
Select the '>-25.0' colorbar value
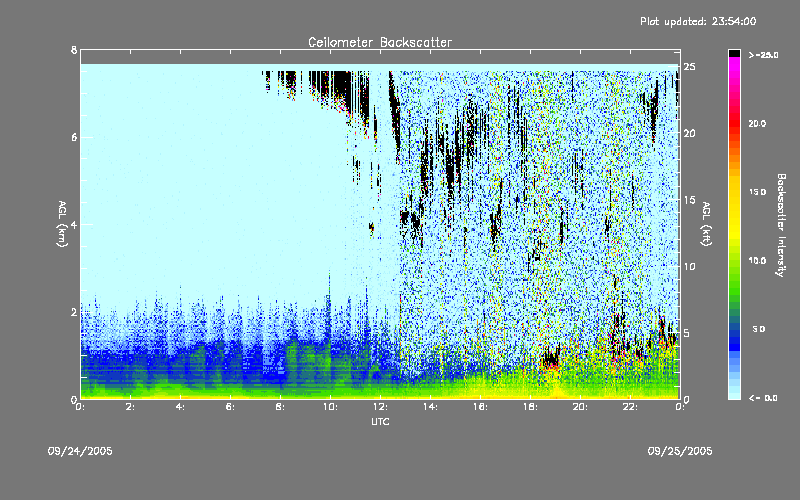(763, 55)
